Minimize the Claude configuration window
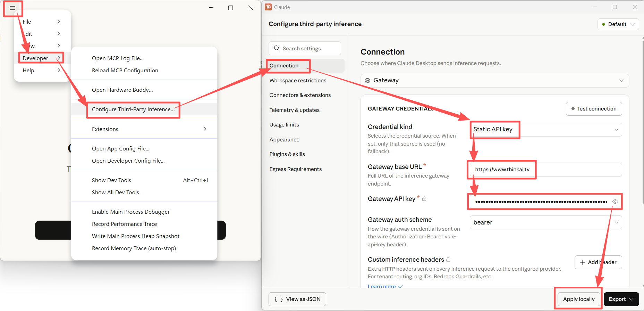Viewport: 644px width, 311px height. click(594, 7)
